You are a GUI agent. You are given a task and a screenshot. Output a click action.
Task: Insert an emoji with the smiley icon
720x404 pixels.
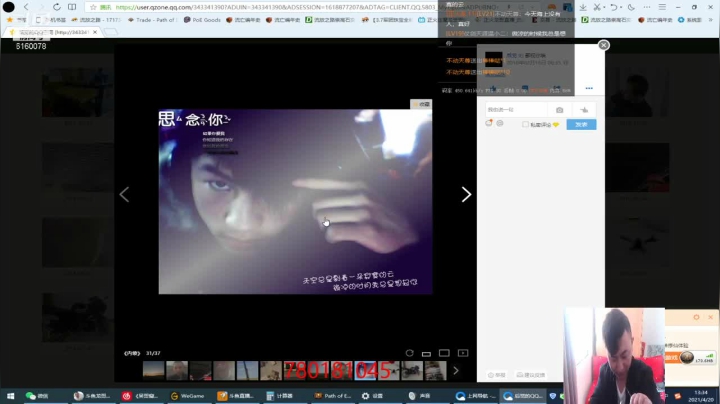tap(489, 123)
